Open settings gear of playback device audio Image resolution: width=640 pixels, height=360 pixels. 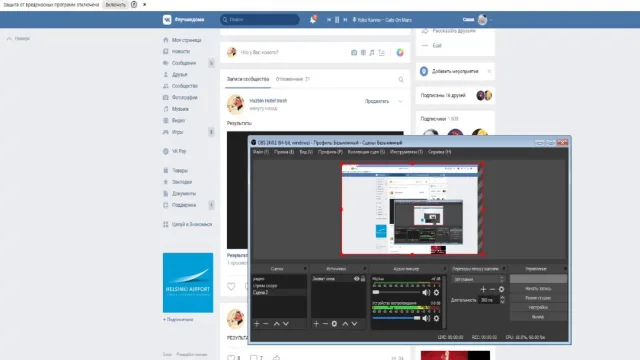coord(436,318)
